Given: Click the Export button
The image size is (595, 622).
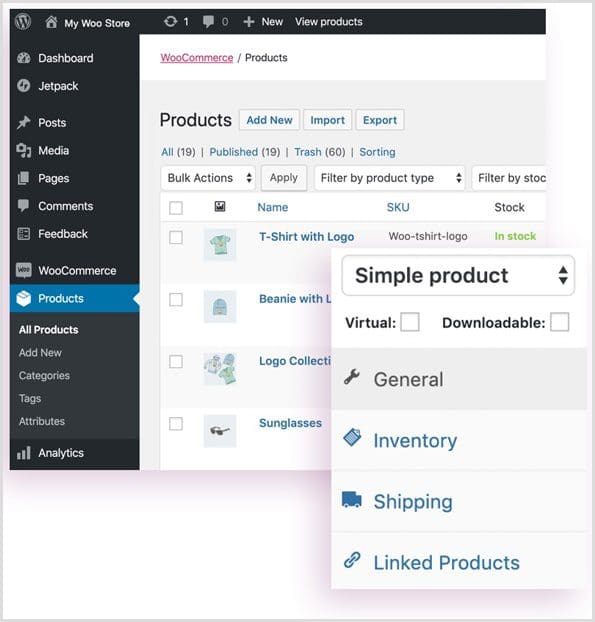Looking at the screenshot, I should [380, 120].
